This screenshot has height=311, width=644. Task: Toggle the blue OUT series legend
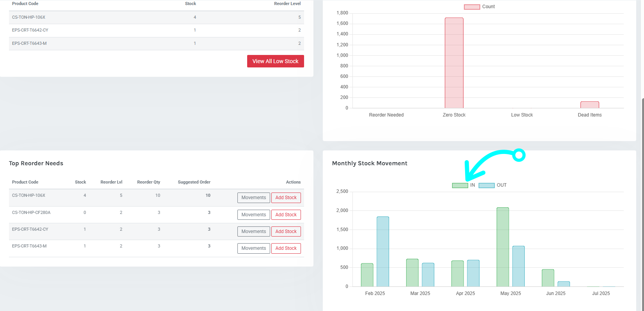pyautogui.click(x=487, y=186)
